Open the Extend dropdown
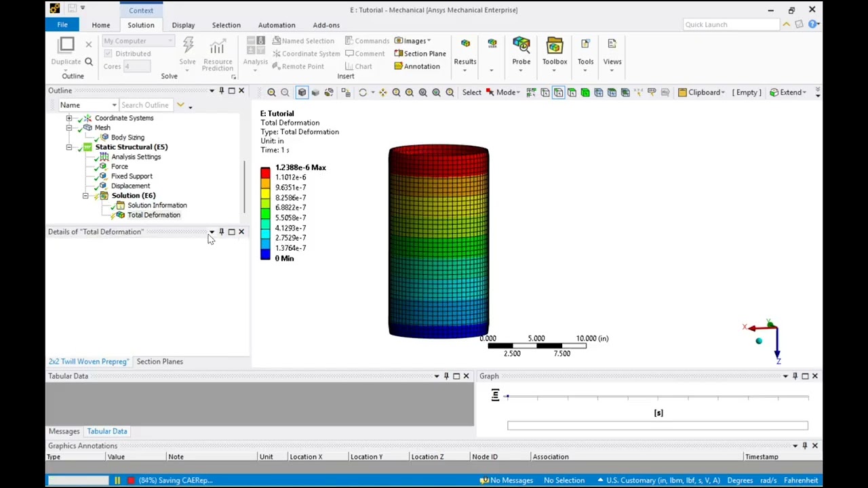Screen dimensions: 868x488 (x=788, y=92)
